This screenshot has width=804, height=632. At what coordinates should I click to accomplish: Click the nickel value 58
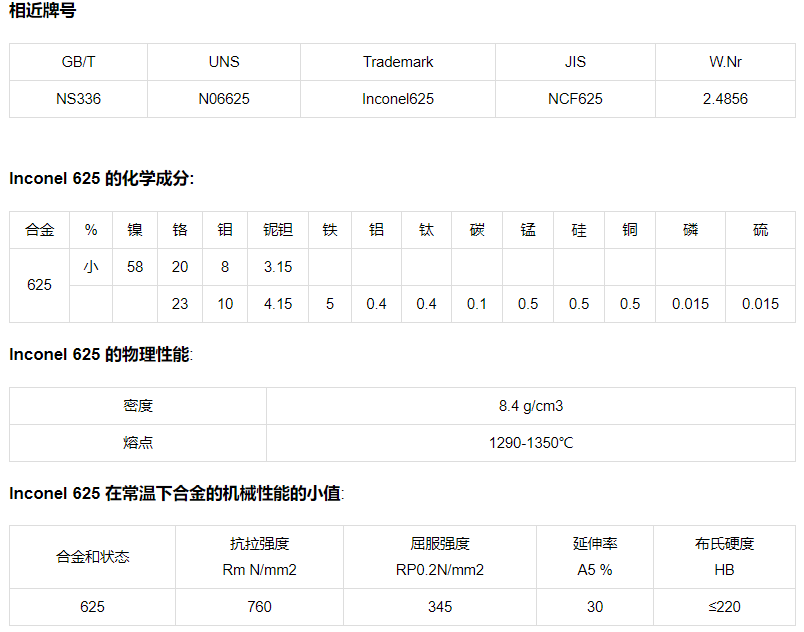point(135,267)
